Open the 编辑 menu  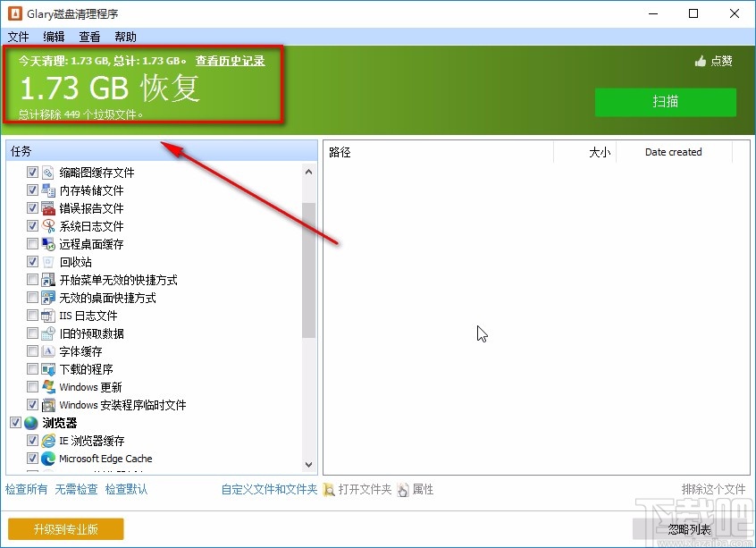coord(54,37)
